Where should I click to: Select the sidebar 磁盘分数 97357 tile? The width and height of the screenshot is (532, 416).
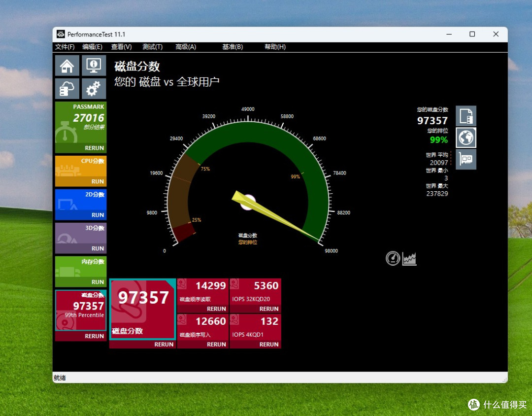tap(81, 311)
